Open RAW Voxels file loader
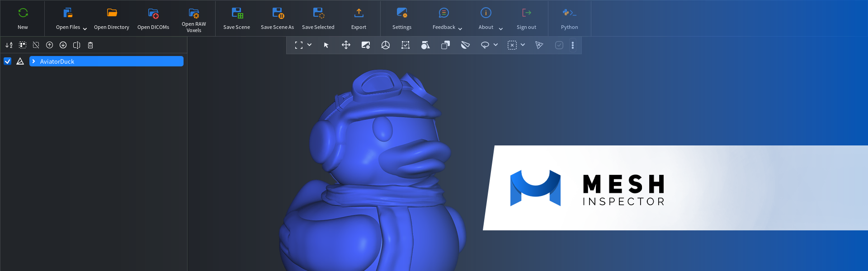868x271 pixels. click(193, 18)
